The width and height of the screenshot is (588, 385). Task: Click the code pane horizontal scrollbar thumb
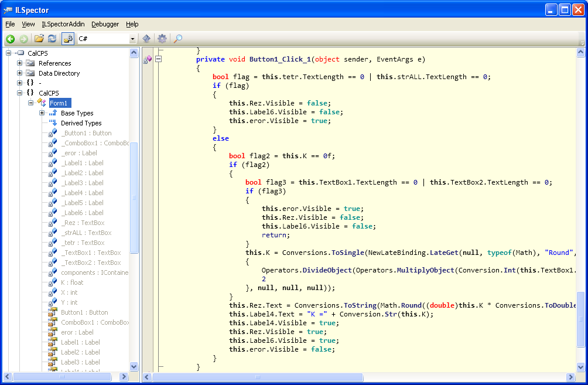click(258, 377)
